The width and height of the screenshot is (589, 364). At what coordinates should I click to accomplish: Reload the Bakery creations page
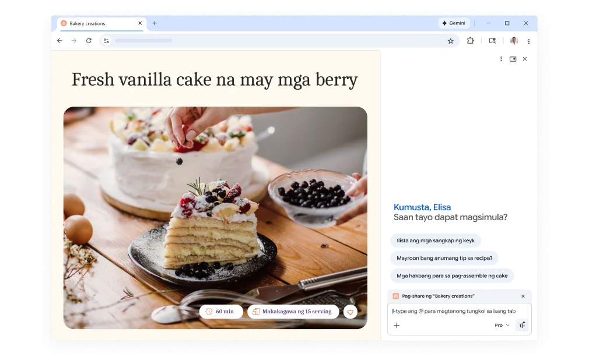point(88,41)
